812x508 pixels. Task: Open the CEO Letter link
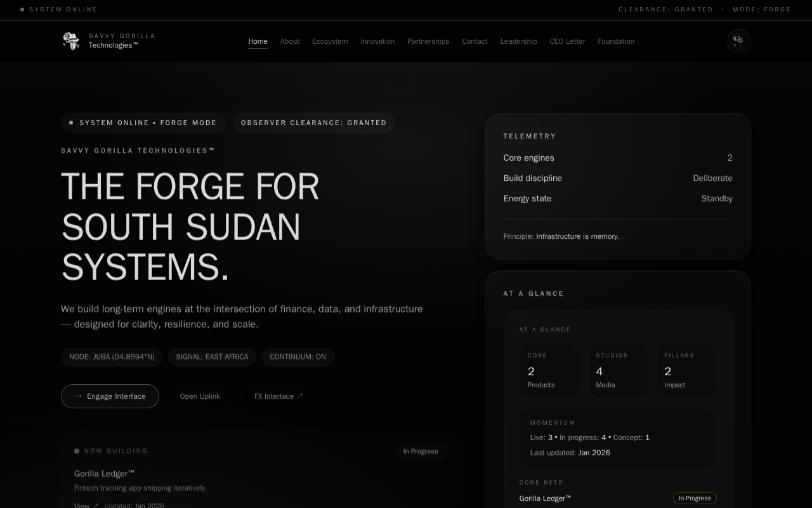[x=567, y=41]
